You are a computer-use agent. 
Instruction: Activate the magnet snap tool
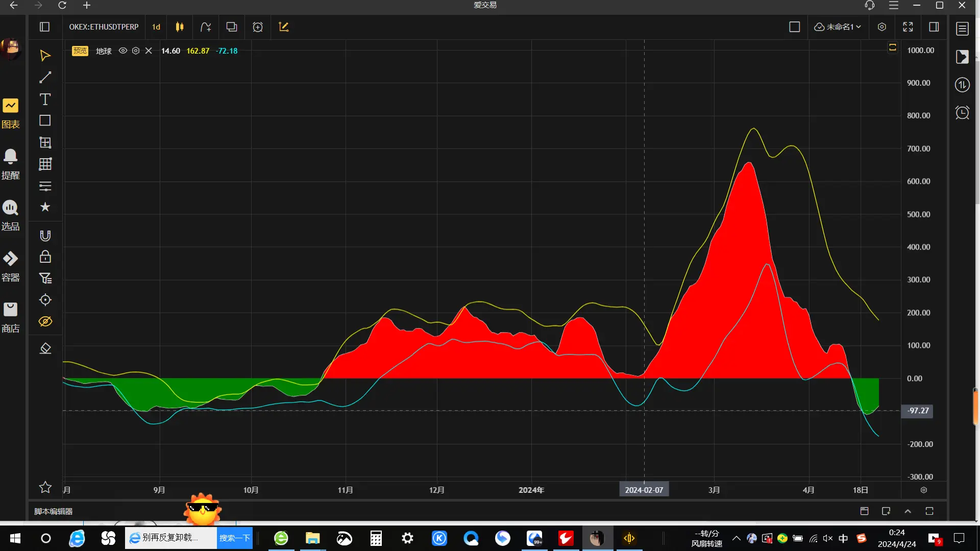[45, 235]
